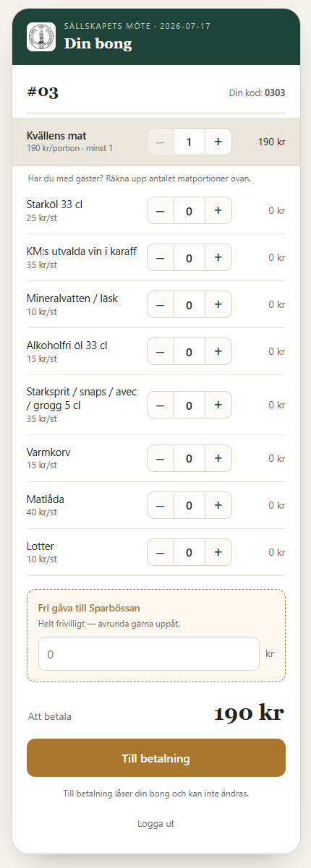The height and width of the screenshot is (868, 311).
Task: Add one Starköl 33 cl
Action: pyautogui.click(x=218, y=210)
